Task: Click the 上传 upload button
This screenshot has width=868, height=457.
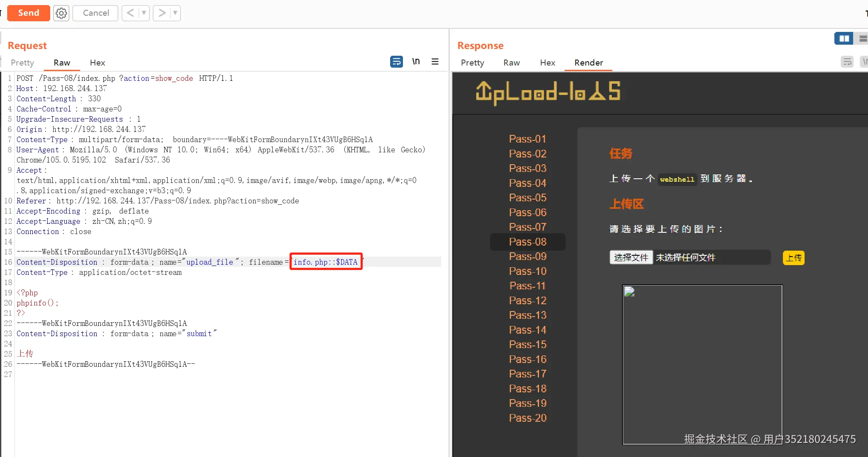Action: click(794, 258)
